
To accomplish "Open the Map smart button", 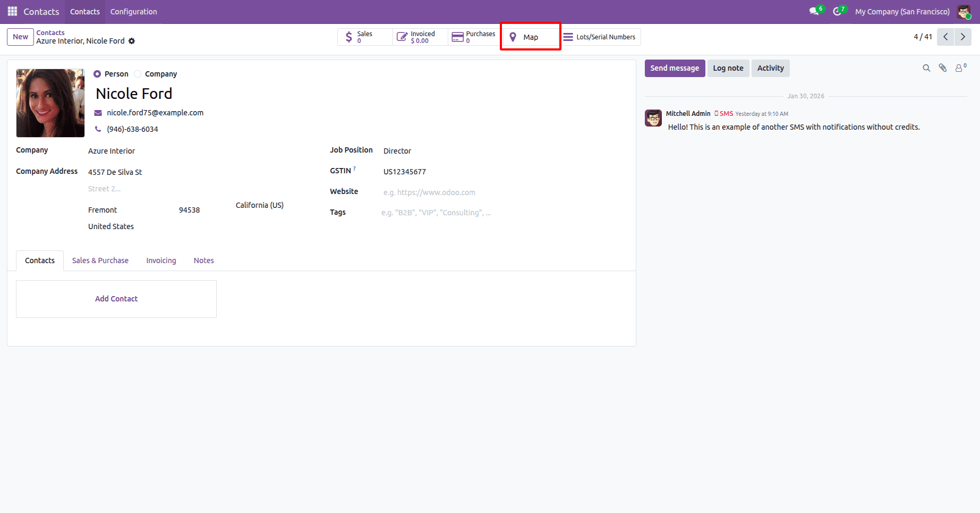I will [x=530, y=37].
